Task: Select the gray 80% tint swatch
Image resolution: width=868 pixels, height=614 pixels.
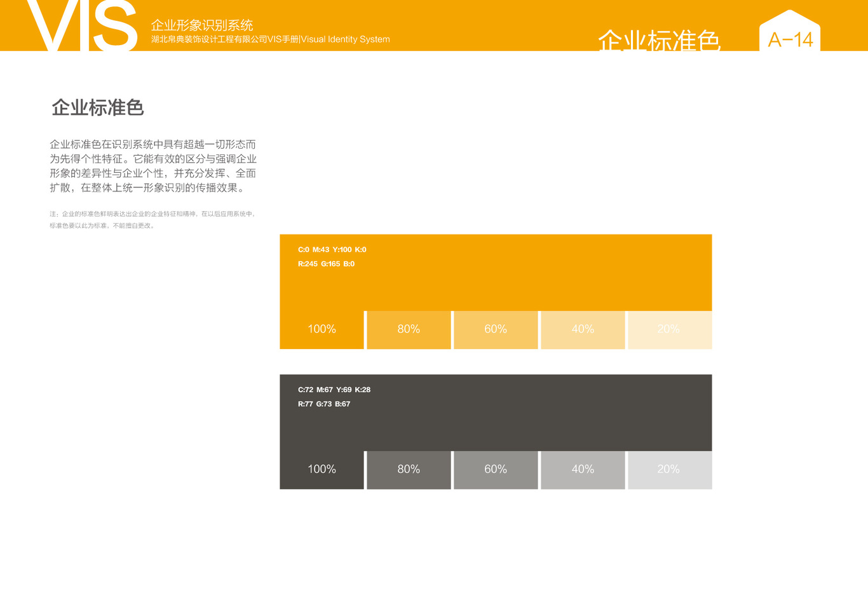Action: tap(409, 470)
